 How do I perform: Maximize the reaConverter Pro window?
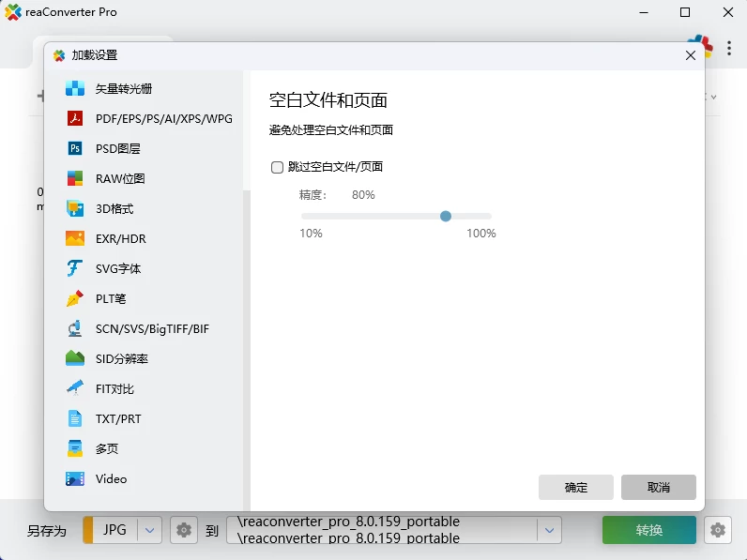click(x=684, y=12)
